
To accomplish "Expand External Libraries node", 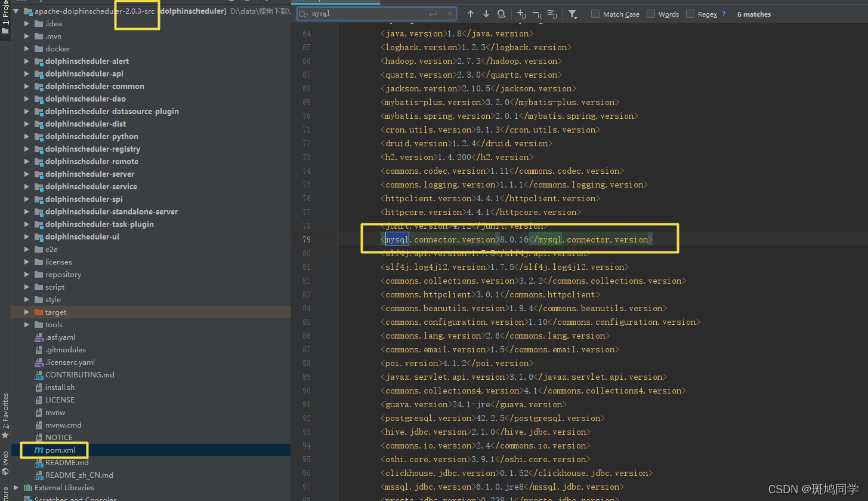I will [x=16, y=488].
